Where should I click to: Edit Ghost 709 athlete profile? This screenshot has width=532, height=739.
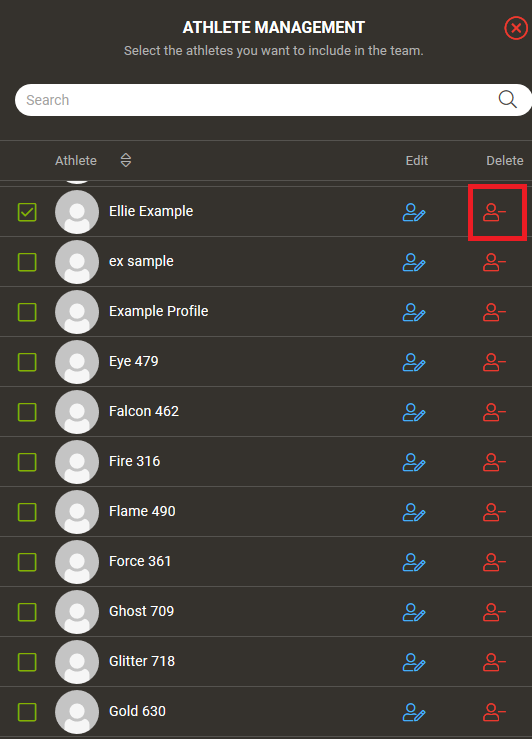[414, 612]
